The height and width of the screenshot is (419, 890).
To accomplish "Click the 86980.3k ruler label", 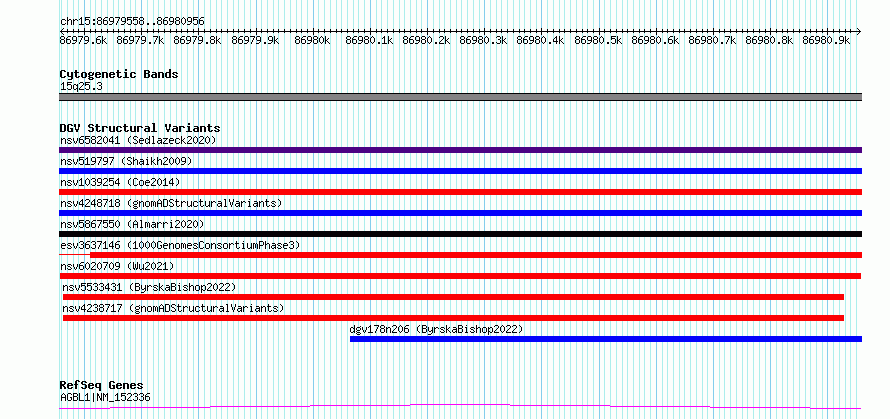I will pos(484,40).
